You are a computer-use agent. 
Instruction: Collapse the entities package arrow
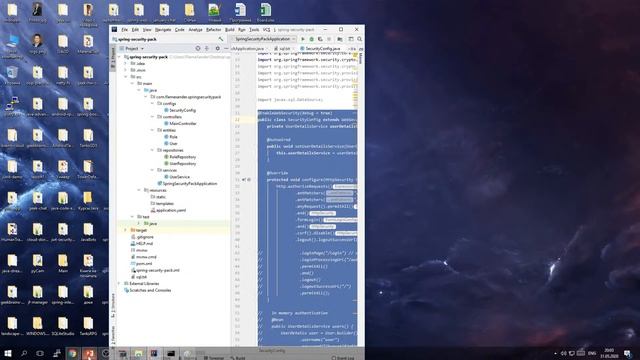click(152, 130)
